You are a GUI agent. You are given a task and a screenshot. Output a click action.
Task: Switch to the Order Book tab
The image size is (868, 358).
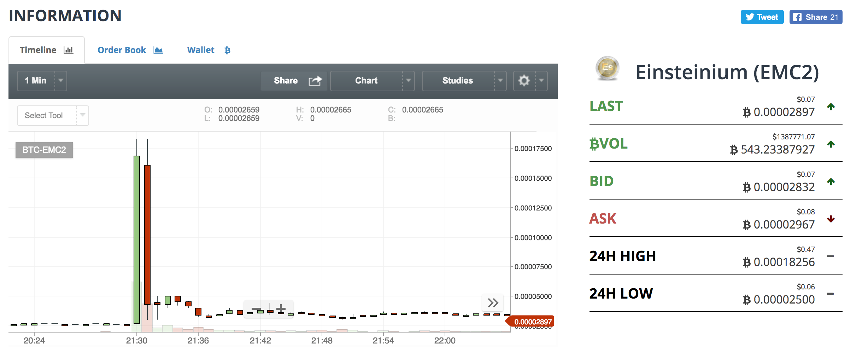coord(130,50)
